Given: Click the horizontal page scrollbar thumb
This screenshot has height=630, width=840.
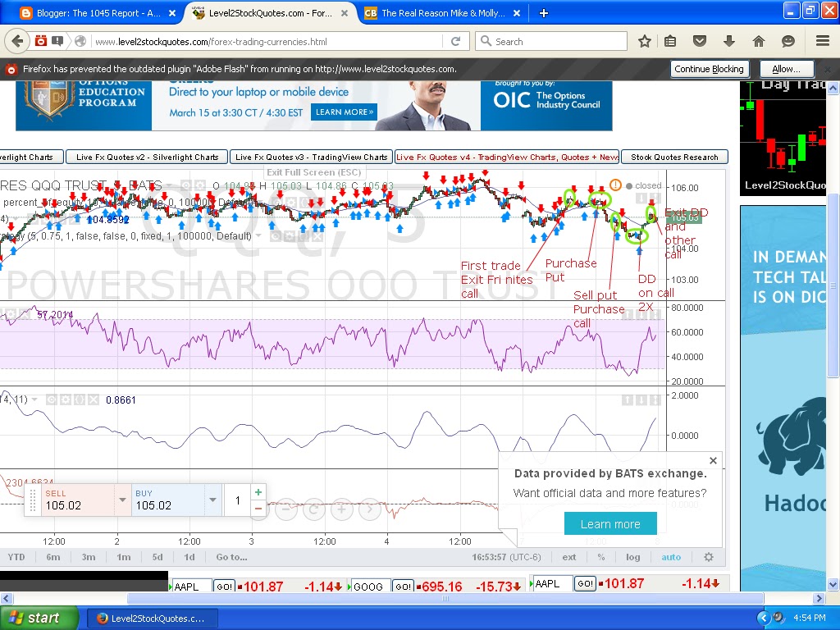Looking at the screenshot, I should tap(445, 598).
